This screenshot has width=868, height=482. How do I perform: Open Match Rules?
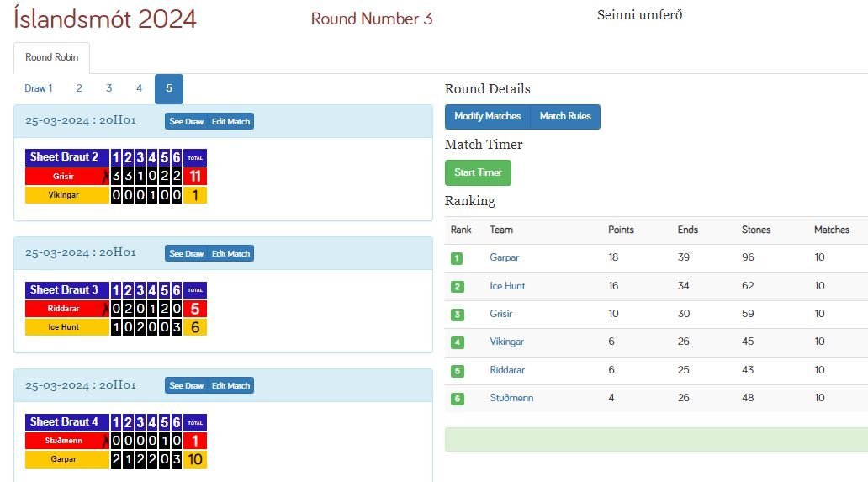click(565, 116)
